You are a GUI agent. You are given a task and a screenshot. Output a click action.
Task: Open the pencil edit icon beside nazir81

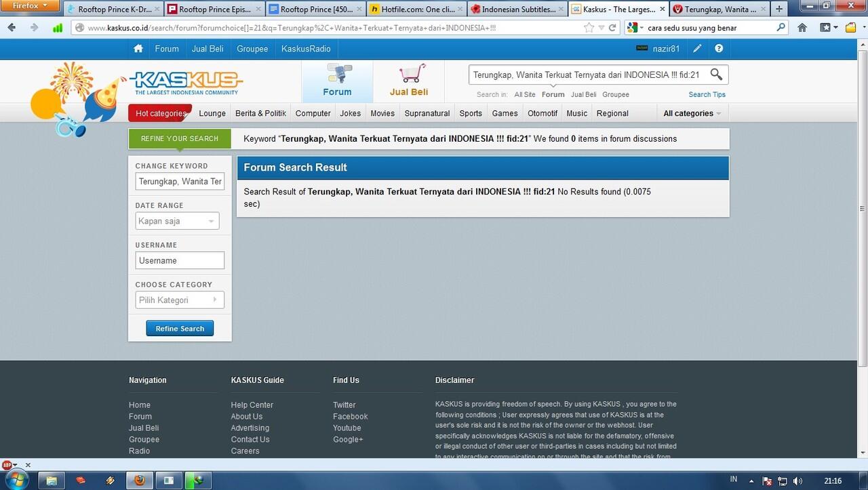pos(697,49)
